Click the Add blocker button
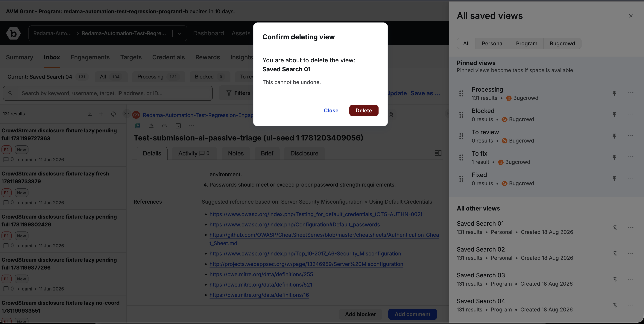Image resolution: width=644 pixels, height=324 pixels. pyautogui.click(x=360, y=314)
